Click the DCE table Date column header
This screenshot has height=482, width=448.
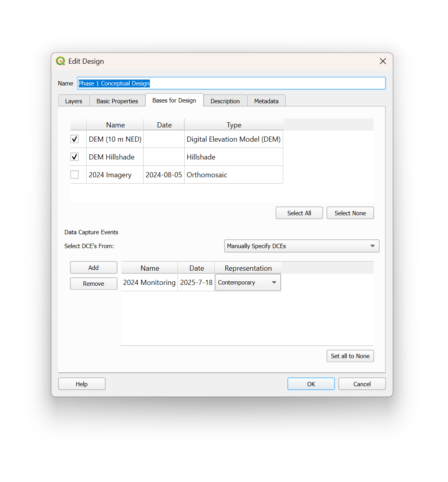click(x=197, y=268)
